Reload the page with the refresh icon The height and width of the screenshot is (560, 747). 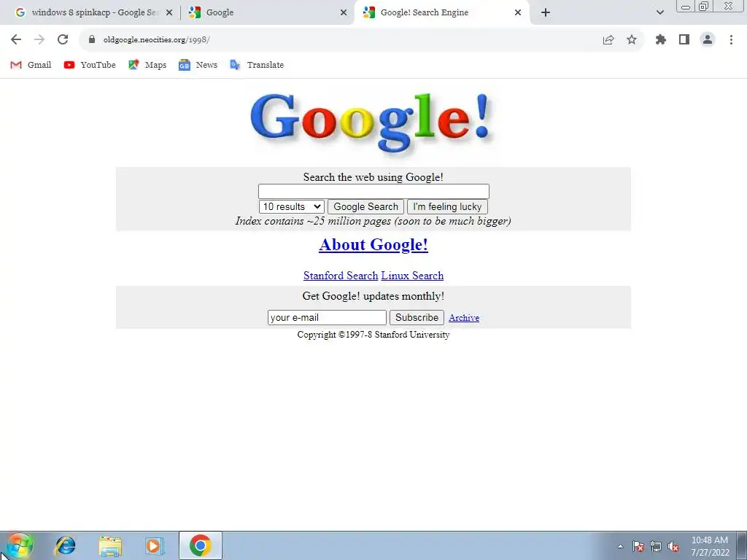(x=63, y=39)
